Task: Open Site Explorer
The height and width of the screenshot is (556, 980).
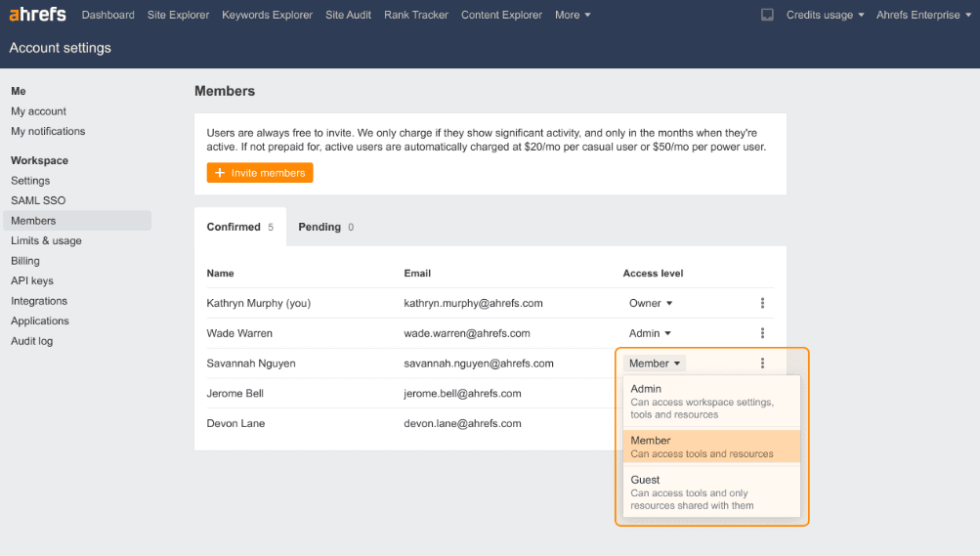Action: (x=178, y=15)
